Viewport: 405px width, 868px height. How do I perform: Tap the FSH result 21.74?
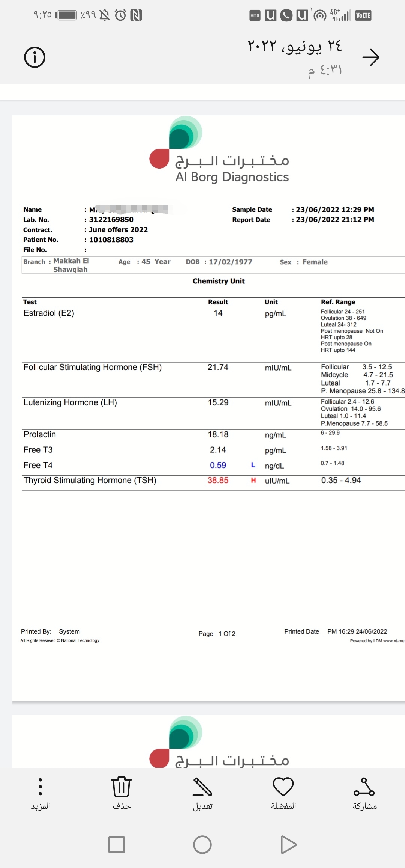[x=218, y=367]
